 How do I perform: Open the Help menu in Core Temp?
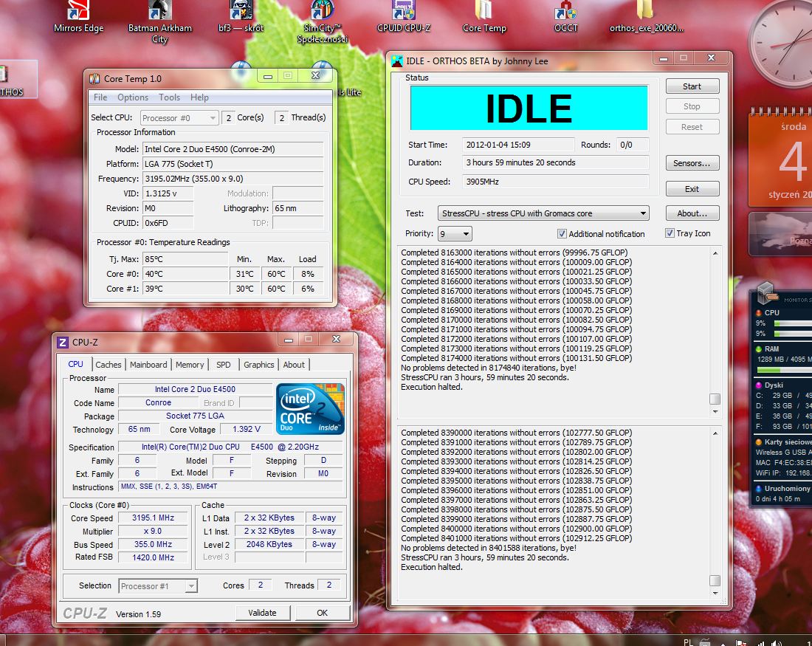[x=199, y=97]
